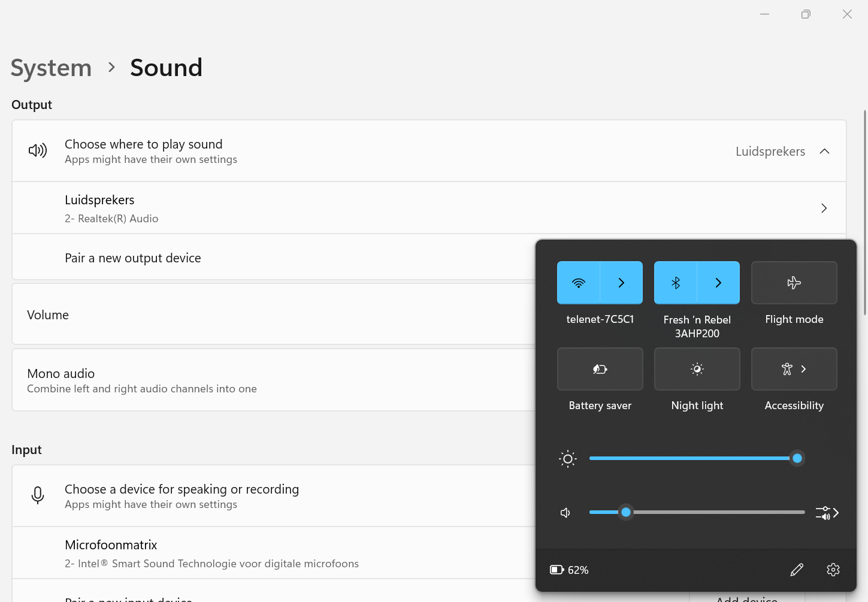
Task: Enable Flight mode
Action: 794,282
